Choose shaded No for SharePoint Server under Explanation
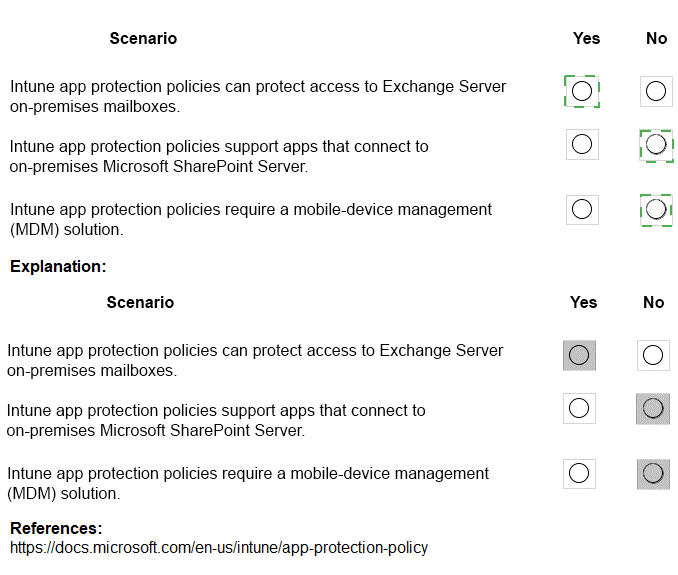 (x=653, y=408)
